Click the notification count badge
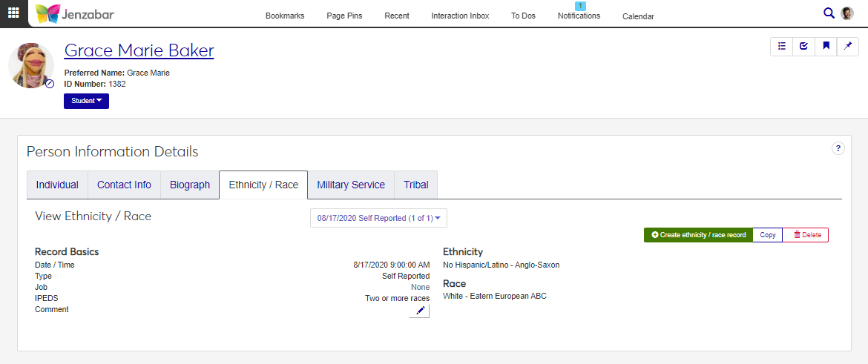 point(580,5)
